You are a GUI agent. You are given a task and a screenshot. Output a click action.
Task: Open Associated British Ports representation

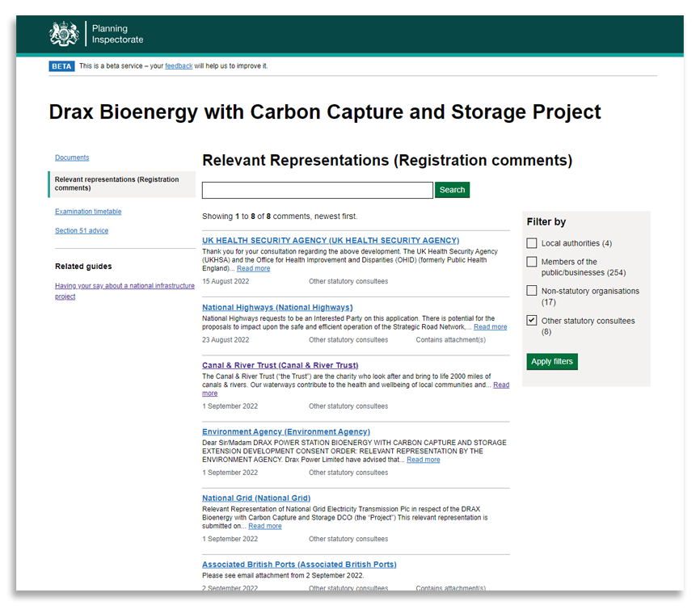(299, 565)
